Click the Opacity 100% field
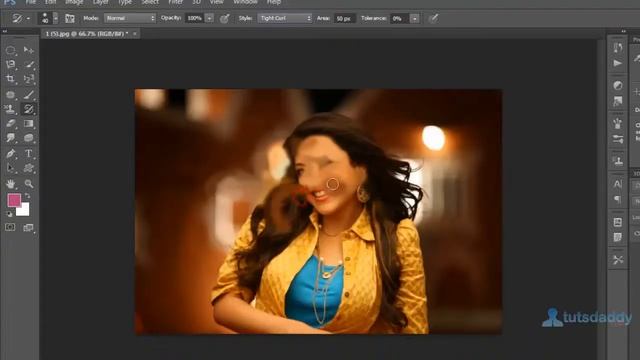The height and width of the screenshot is (360, 640). point(195,18)
